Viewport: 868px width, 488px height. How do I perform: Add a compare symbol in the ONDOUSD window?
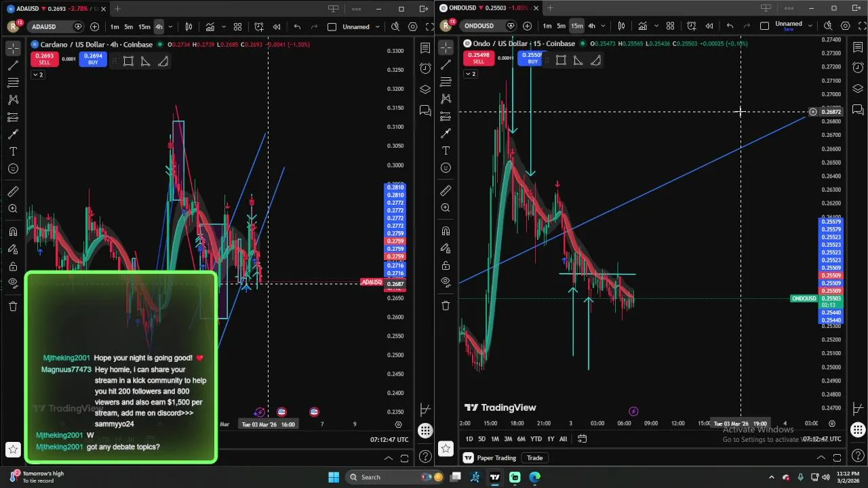(x=527, y=26)
